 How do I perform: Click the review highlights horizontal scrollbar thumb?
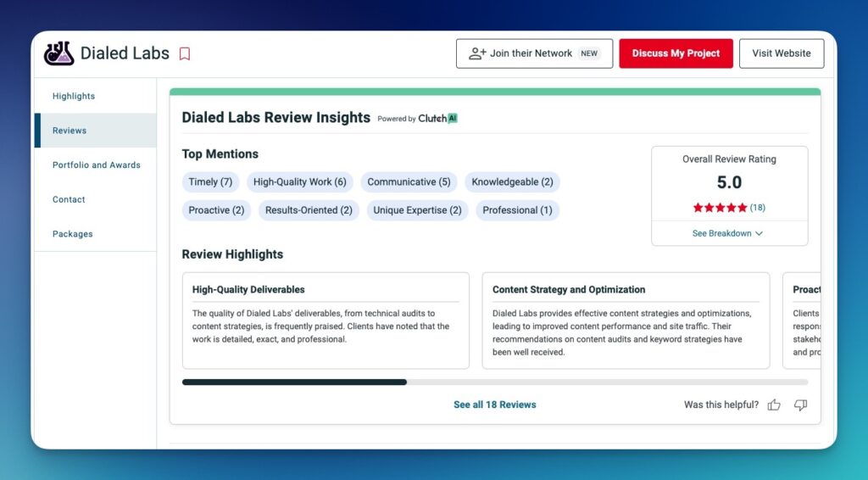coord(294,382)
